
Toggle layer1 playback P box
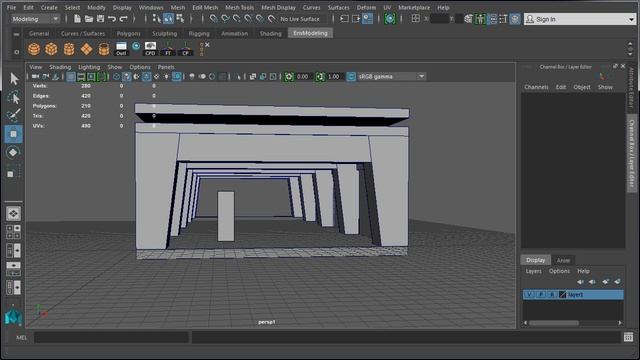pos(541,294)
